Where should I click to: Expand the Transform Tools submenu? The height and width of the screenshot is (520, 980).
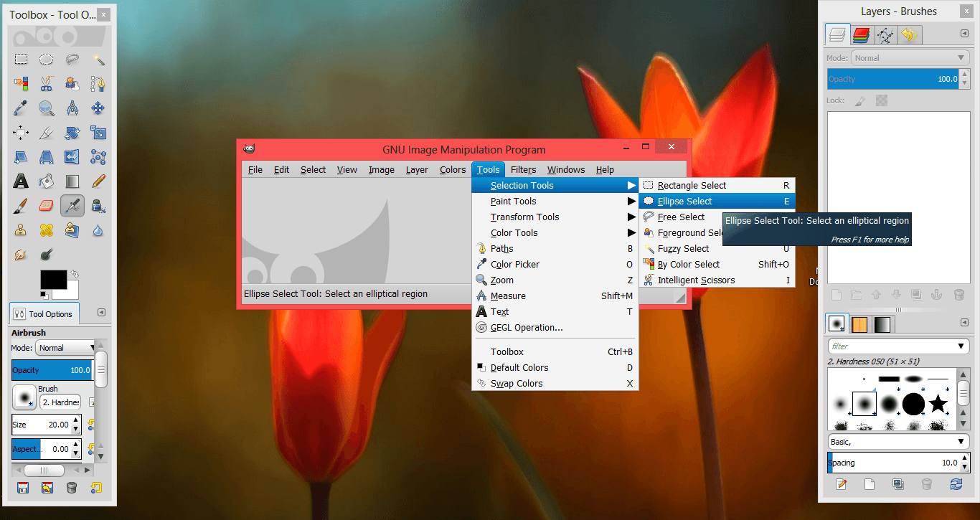[x=554, y=217]
